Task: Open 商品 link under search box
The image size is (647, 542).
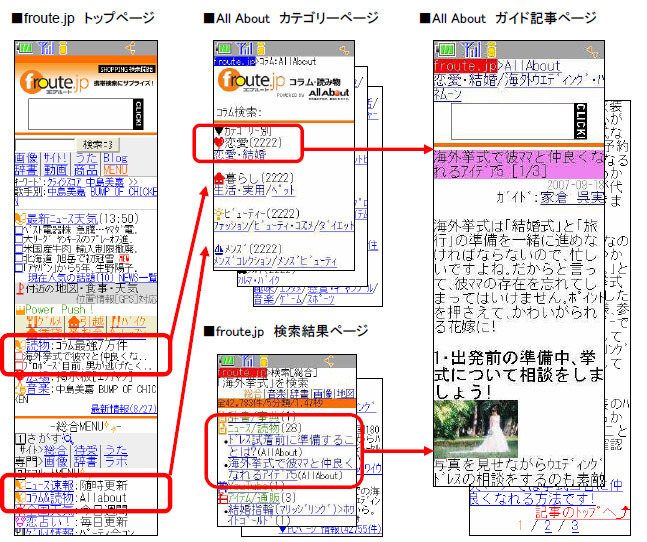Action: pos(85,170)
